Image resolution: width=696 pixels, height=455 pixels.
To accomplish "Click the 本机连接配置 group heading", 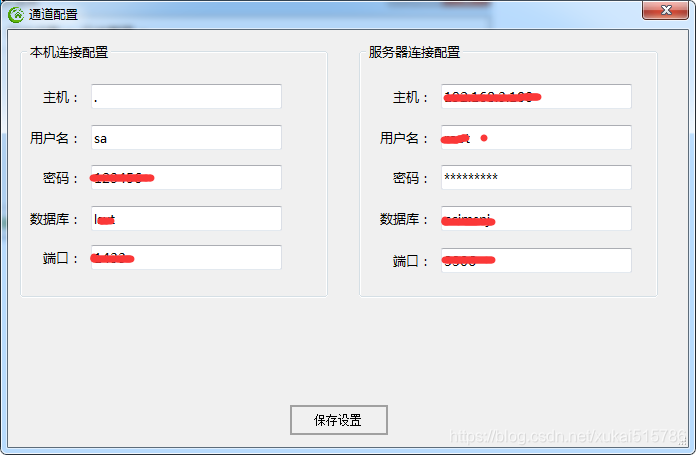I will coord(69,52).
